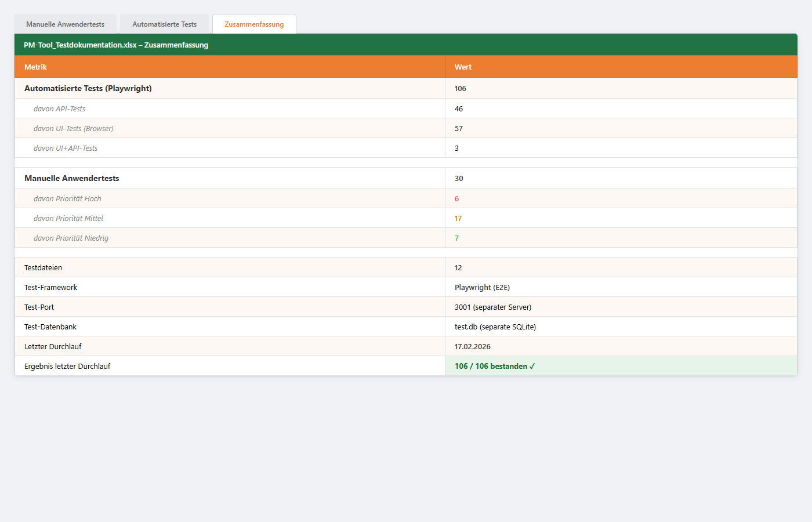Click the davon Priorität Mittel label

click(68, 218)
